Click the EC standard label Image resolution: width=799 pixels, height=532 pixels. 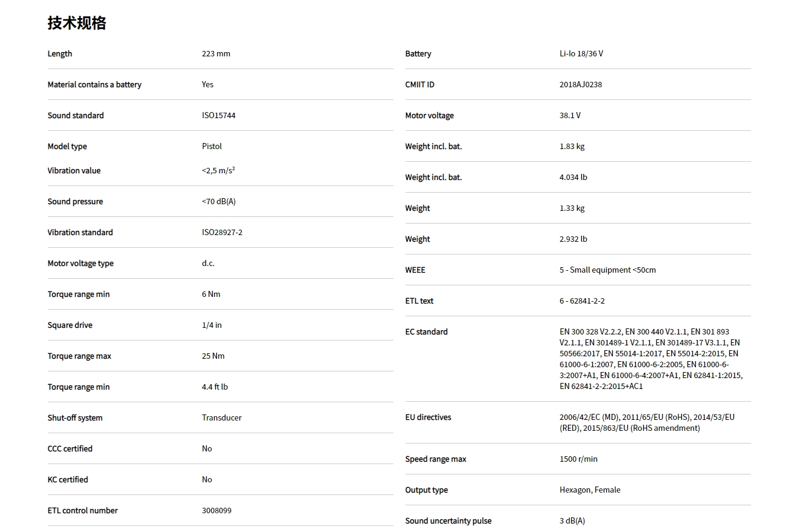[x=427, y=332]
